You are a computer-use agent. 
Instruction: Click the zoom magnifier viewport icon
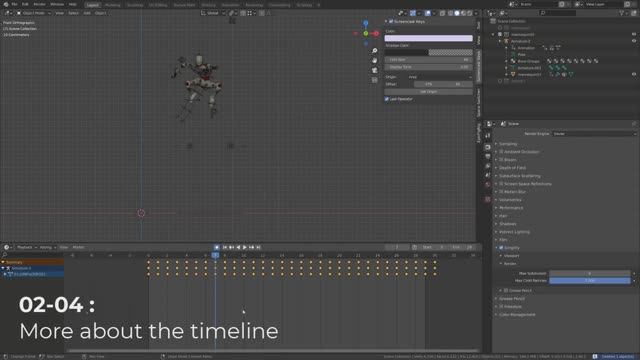375,51
